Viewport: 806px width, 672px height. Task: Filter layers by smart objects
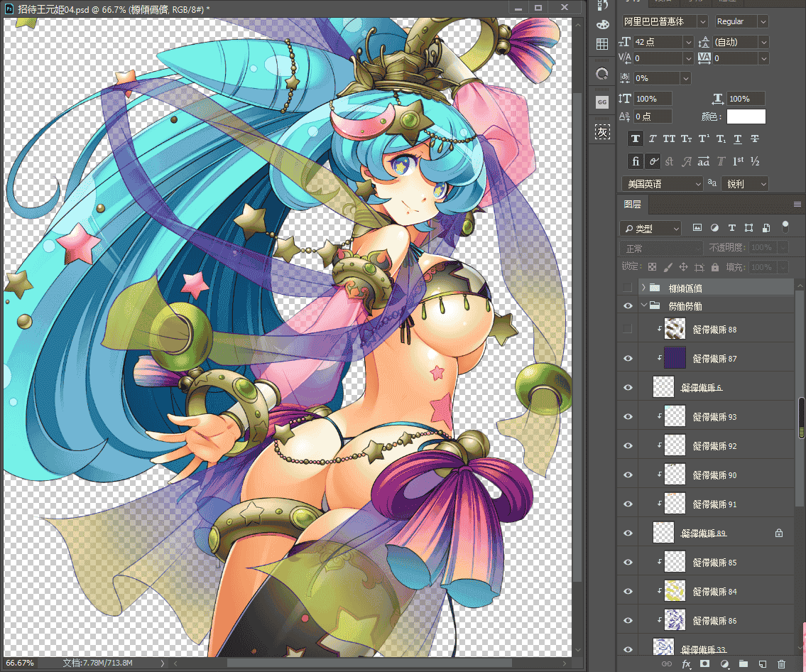tap(766, 228)
